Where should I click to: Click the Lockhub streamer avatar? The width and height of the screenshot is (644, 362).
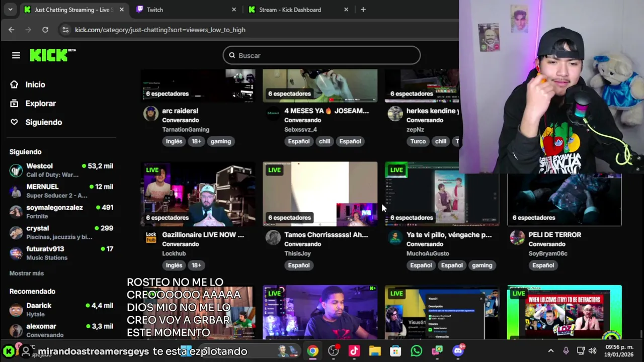click(151, 237)
